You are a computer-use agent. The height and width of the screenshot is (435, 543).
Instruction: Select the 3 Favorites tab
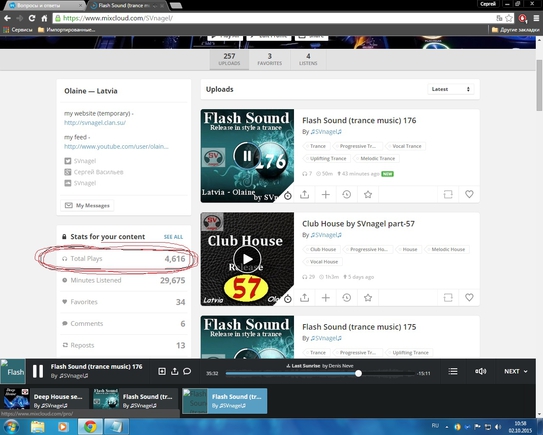(269, 59)
